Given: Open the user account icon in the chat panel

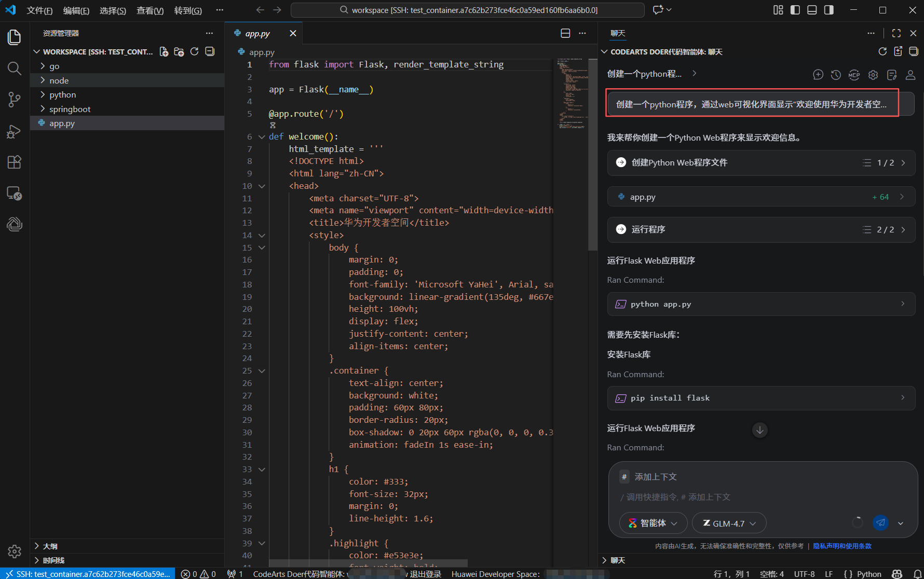Looking at the screenshot, I should tap(911, 75).
